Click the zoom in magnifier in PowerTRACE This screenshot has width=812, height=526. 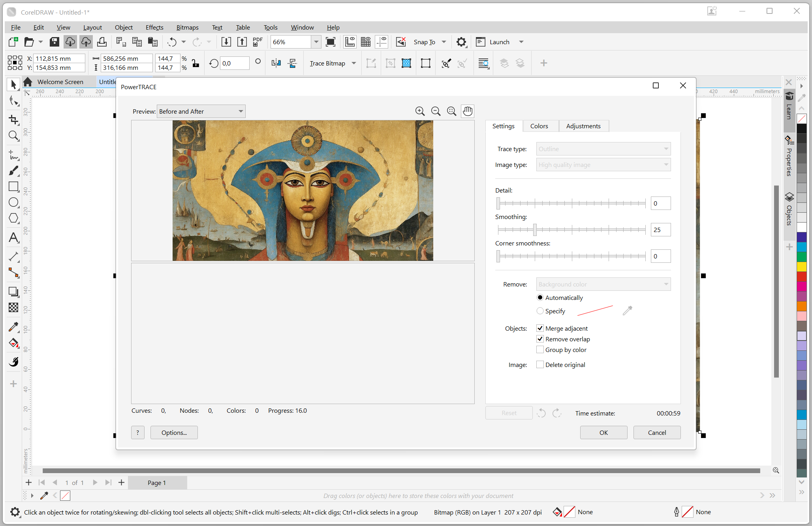420,111
